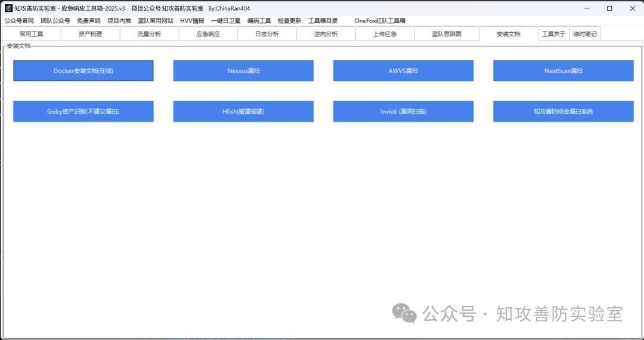Open the 蓝队常用网站 menu
The image size is (644, 340).
tap(156, 21)
